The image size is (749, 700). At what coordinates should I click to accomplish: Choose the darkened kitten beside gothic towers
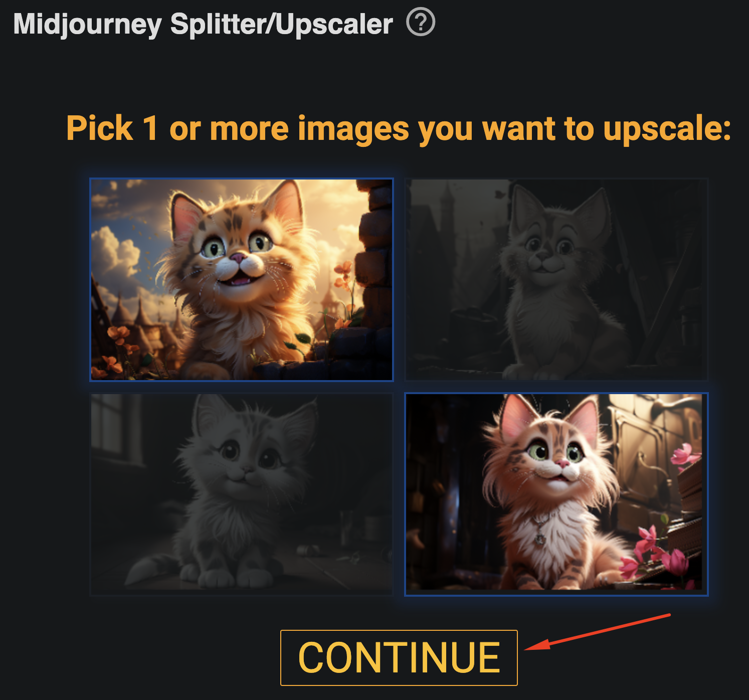point(556,280)
